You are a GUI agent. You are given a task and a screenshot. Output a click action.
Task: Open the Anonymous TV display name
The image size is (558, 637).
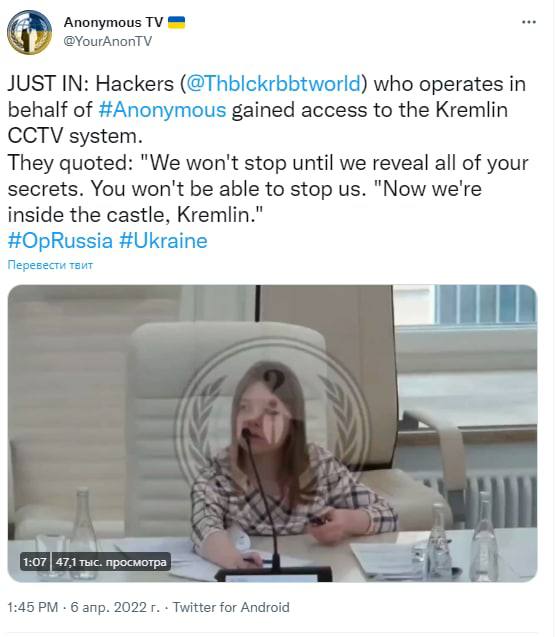click(113, 22)
